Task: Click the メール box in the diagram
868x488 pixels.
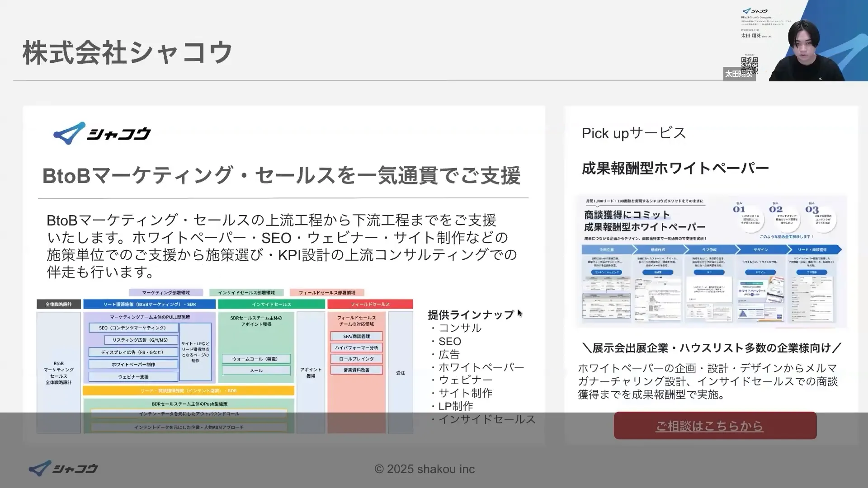Action: (x=256, y=370)
